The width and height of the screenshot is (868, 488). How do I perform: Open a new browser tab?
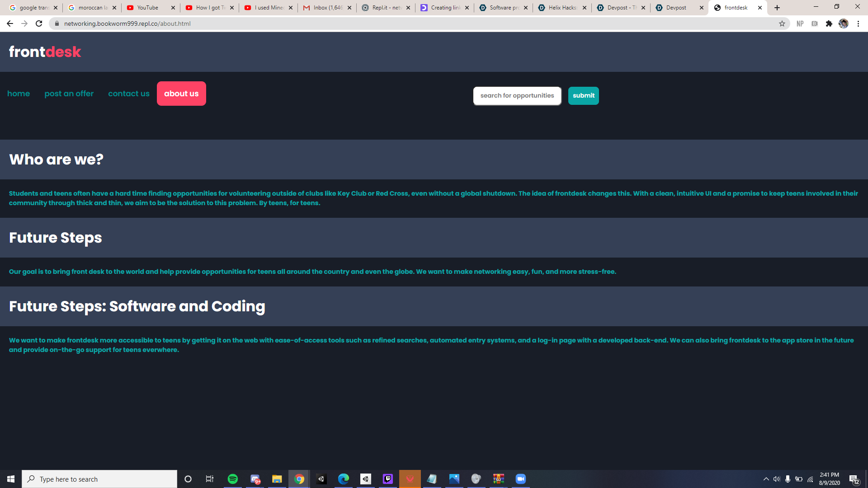(777, 8)
